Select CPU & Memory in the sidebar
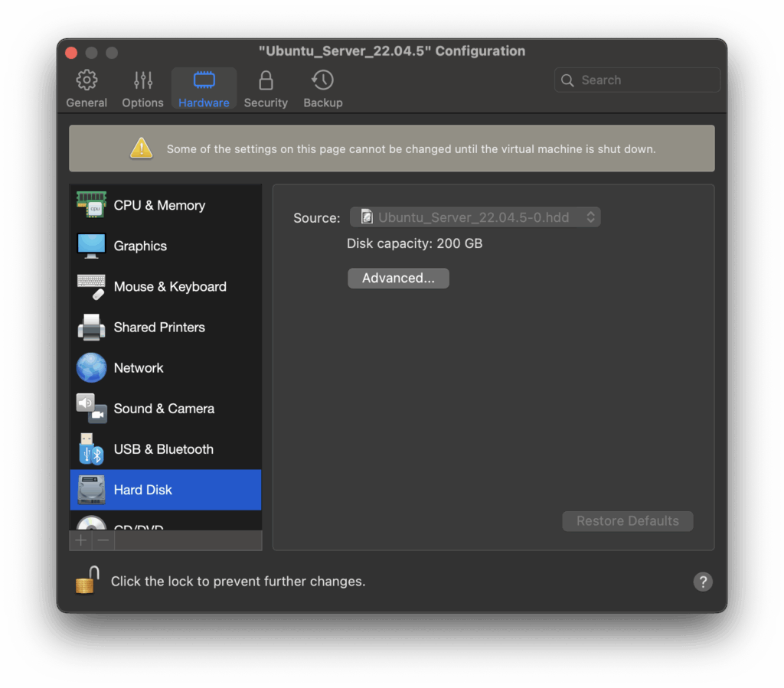 [166, 205]
